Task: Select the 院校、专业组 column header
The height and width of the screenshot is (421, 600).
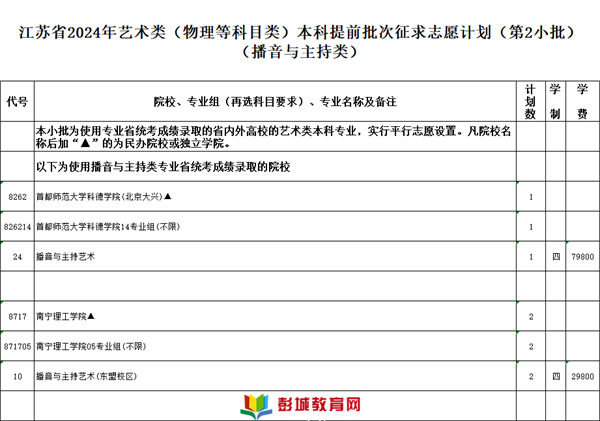Action: click(x=275, y=101)
